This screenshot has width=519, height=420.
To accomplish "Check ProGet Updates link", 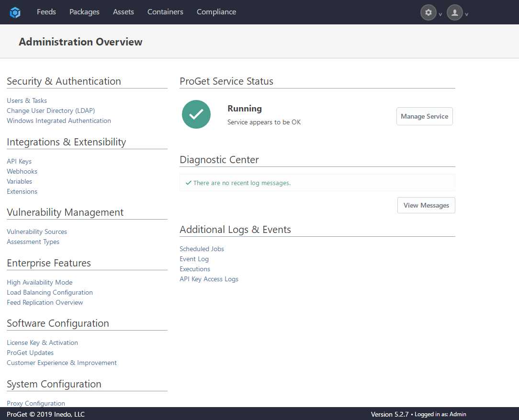I will tap(30, 353).
